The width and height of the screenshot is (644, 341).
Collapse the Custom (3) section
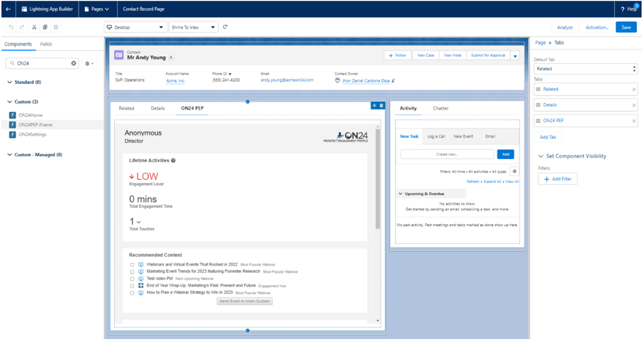coord(10,102)
